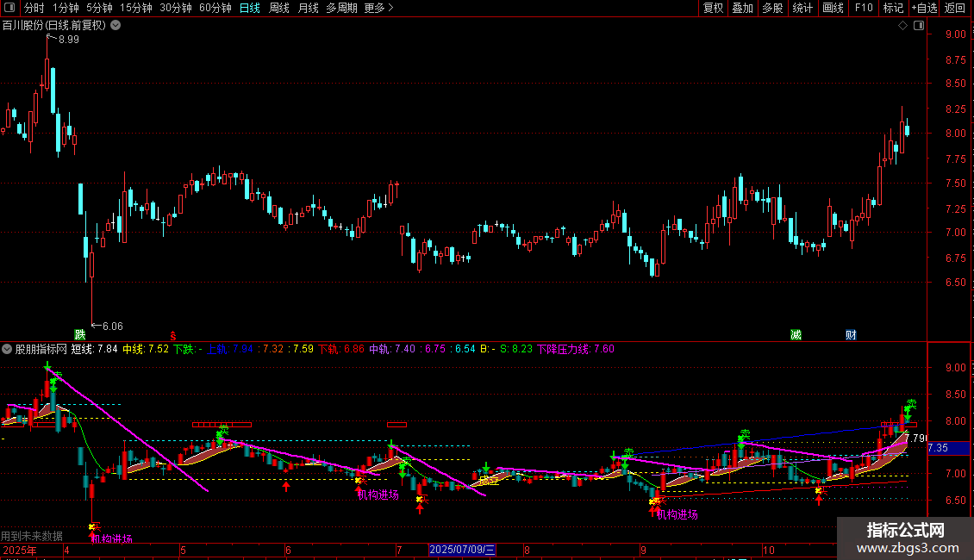The height and width of the screenshot is (560, 974).
Task: Switch to the 60分钟 period
Action: pyautogui.click(x=215, y=8)
